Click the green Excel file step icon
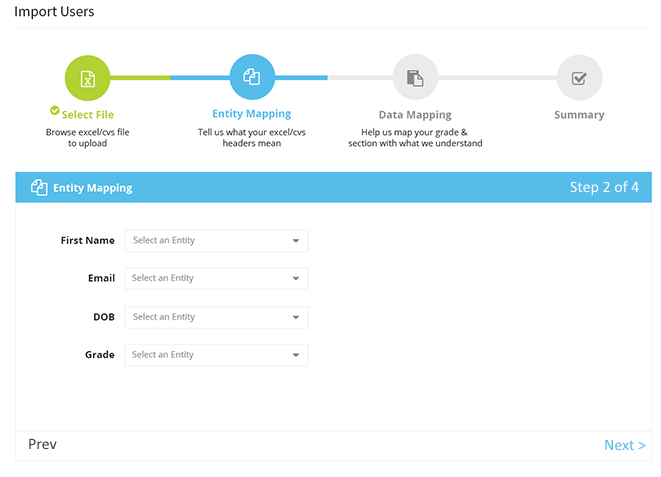 (x=88, y=78)
